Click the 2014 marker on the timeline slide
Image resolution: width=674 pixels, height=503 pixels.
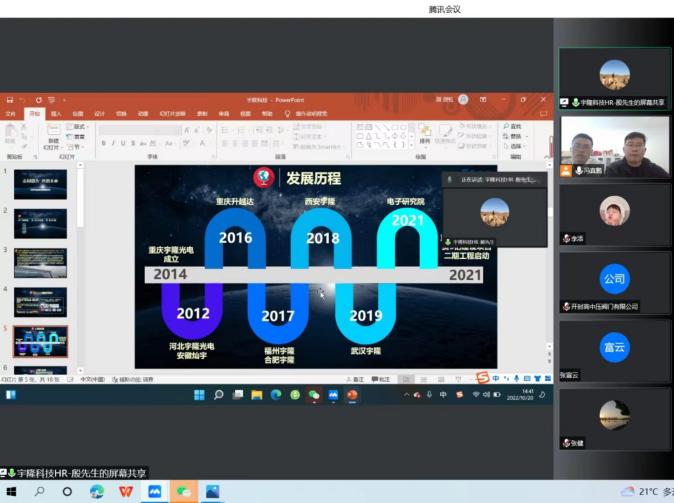pos(170,274)
